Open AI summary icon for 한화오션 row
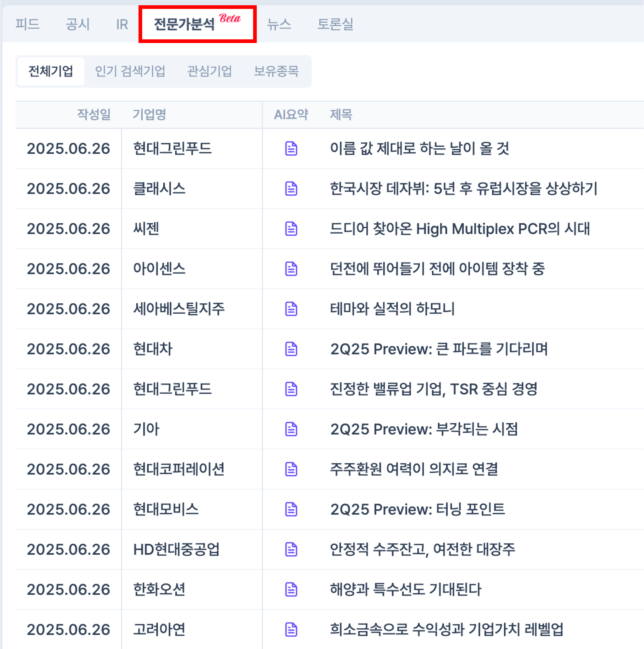 click(291, 589)
